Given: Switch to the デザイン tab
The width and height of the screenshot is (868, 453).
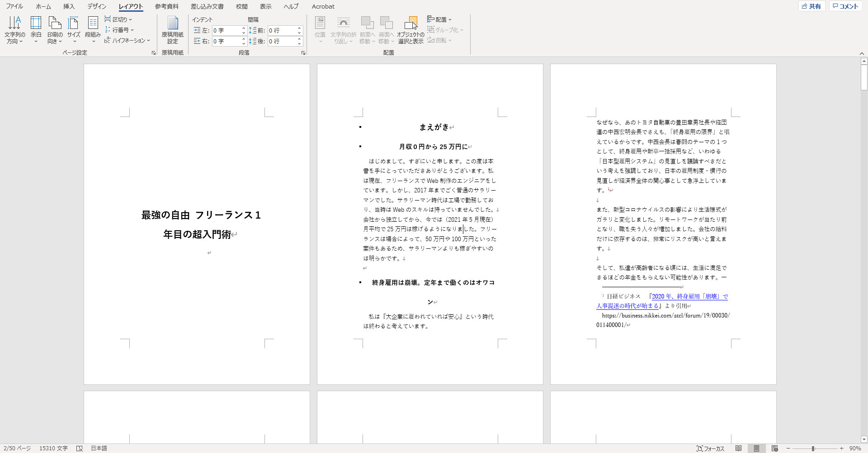Looking at the screenshot, I should tap(97, 6).
